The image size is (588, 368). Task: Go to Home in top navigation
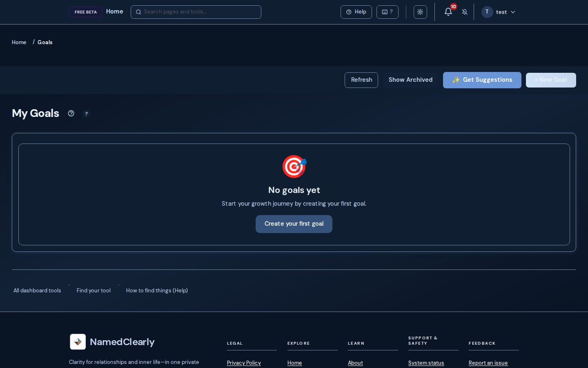[x=115, y=11]
